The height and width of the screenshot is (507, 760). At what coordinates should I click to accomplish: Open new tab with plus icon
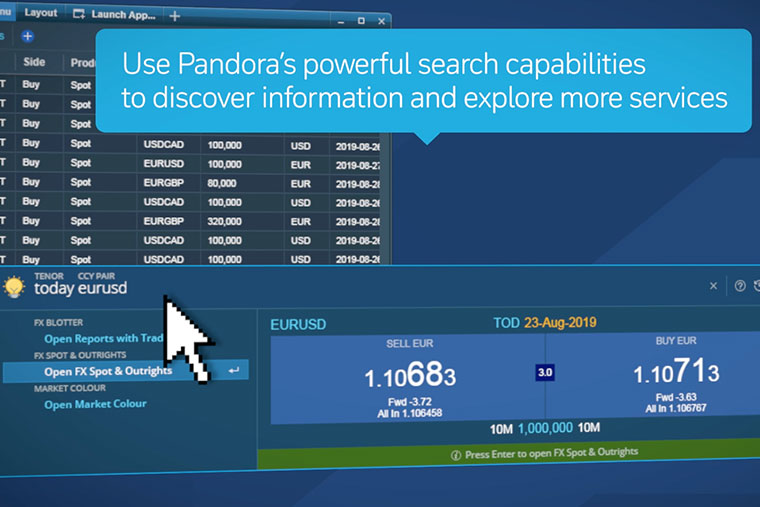click(175, 16)
